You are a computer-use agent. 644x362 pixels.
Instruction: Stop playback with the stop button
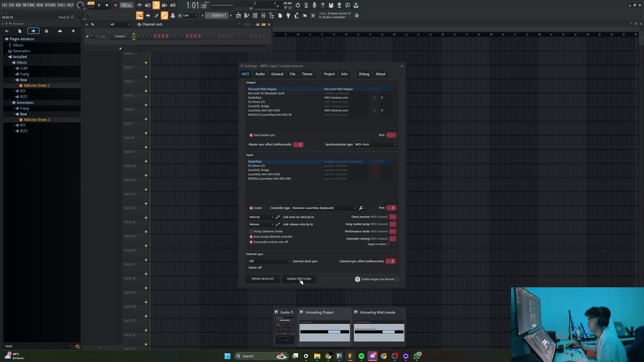coord(107,5)
